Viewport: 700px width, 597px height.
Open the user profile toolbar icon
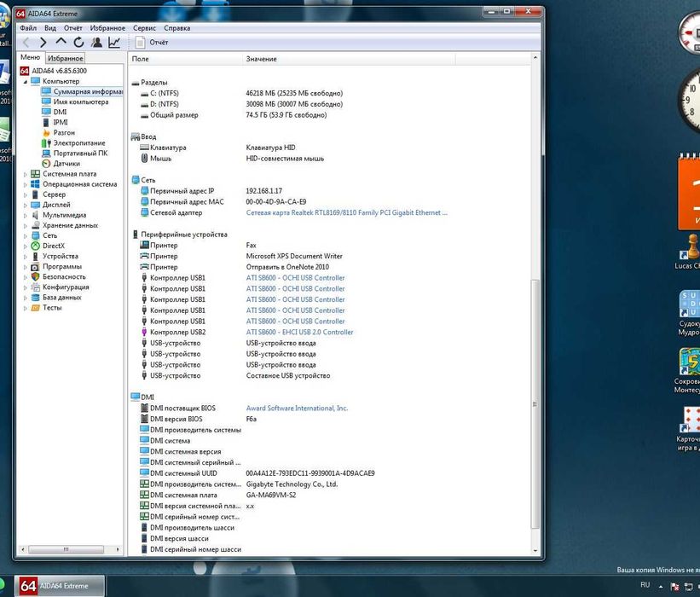pyautogui.click(x=96, y=43)
